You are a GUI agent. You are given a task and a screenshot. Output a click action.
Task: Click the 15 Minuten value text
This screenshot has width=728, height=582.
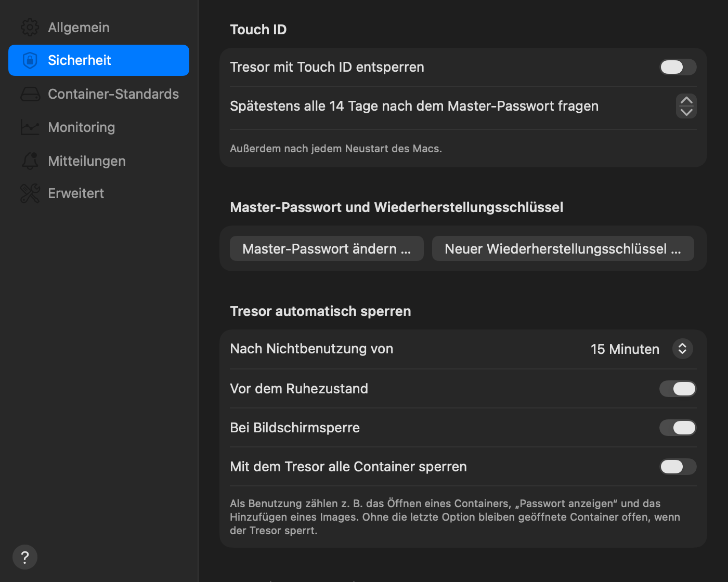pyautogui.click(x=625, y=349)
